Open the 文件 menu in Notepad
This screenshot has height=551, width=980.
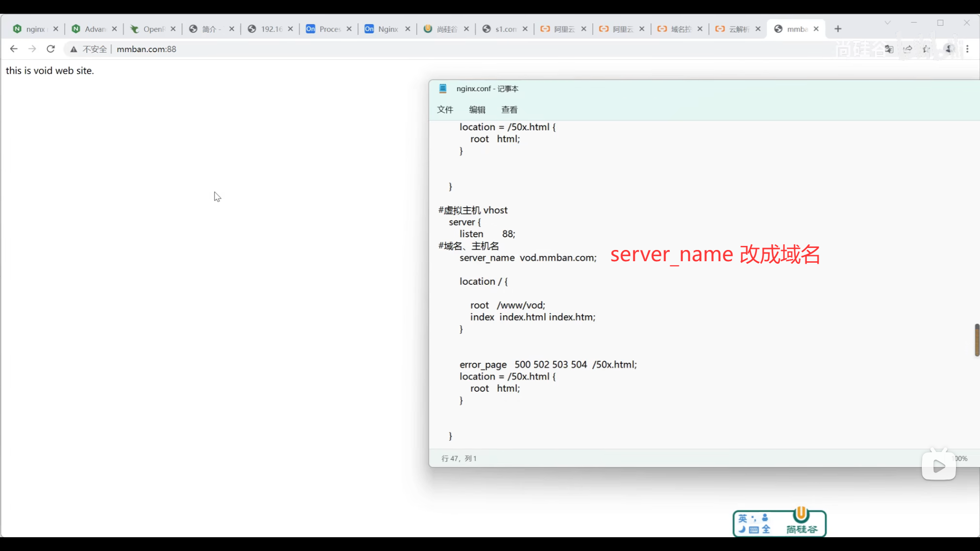click(445, 110)
